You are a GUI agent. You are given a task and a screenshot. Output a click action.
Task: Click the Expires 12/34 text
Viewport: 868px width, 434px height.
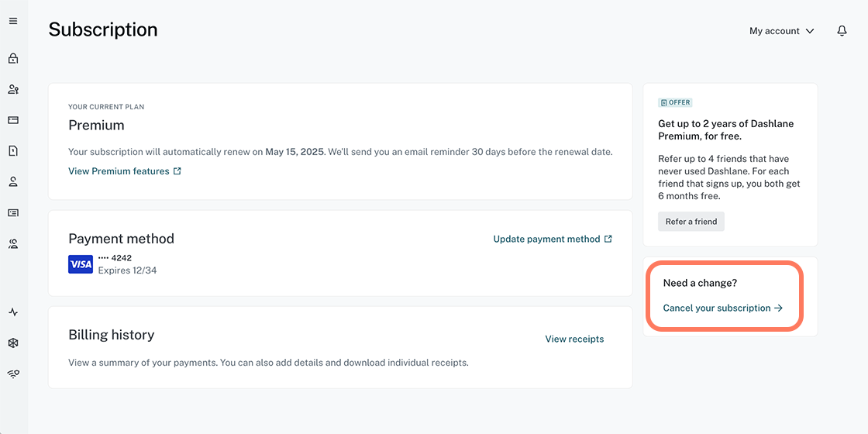[x=127, y=270]
